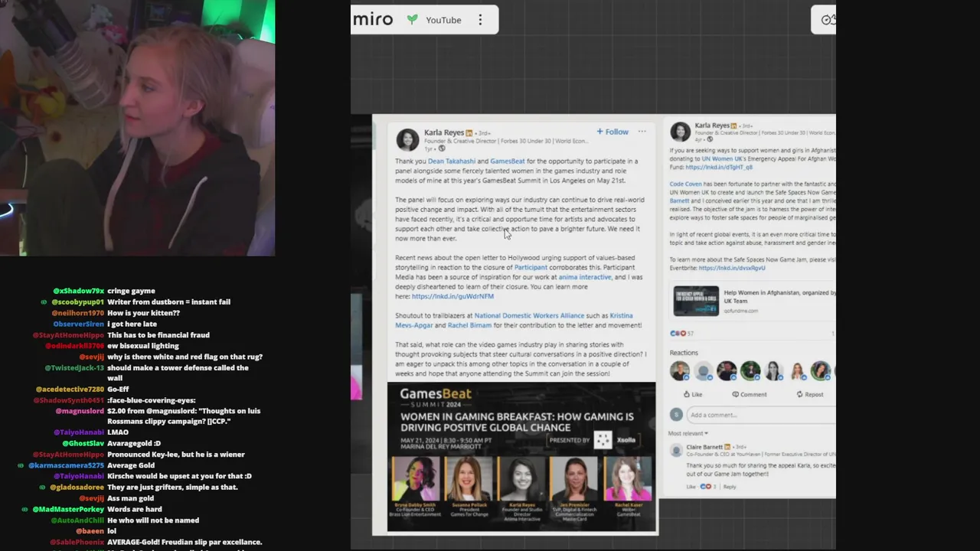Click Karla Reyes avatar on the GamesBeat post

tap(407, 139)
